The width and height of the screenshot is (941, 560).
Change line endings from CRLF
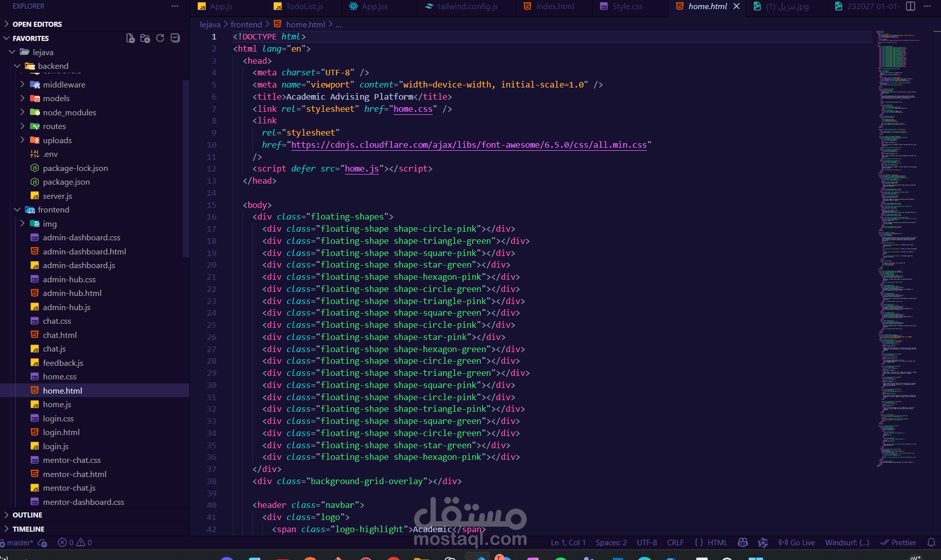pos(675,543)
